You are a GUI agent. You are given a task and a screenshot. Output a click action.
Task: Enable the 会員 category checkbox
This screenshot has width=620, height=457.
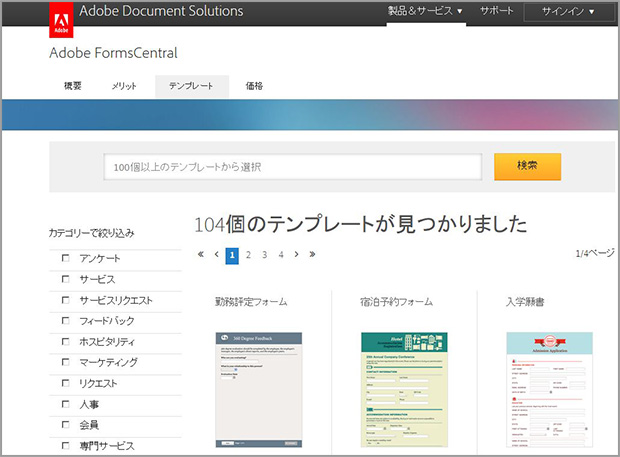(x=66, y=425)
